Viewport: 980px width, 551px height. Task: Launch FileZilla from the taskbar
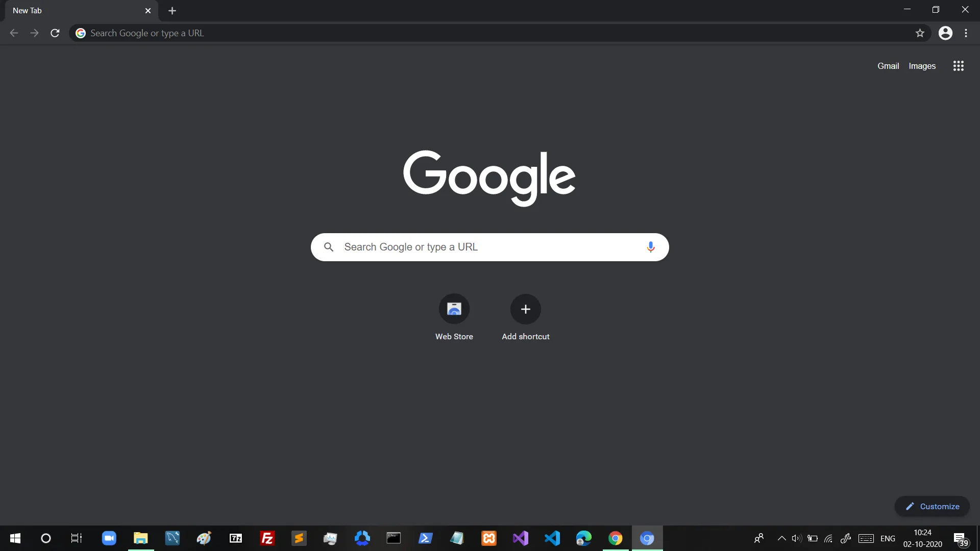point(267,538)
